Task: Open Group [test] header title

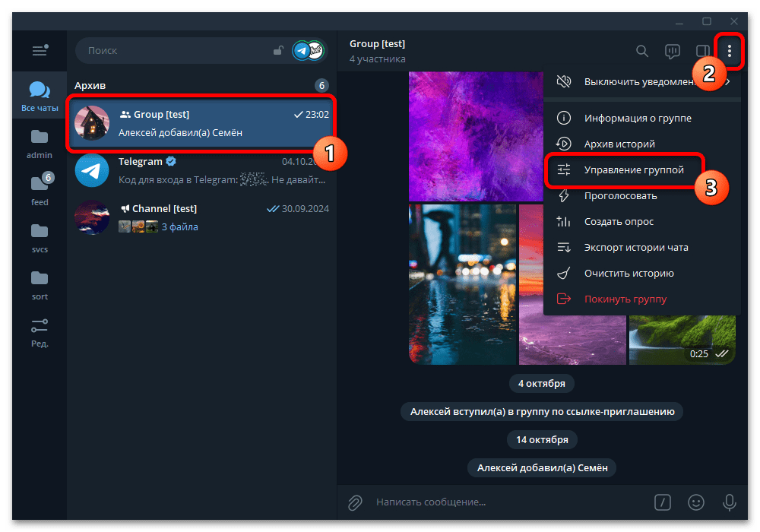Action: click(377, 43)
